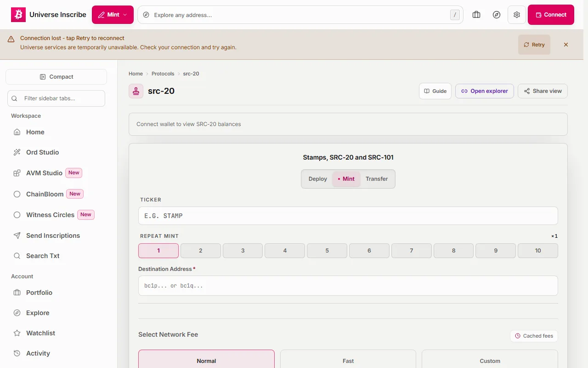Switch sidebar to Compact mode
The image size is (588, 368).
pyautogui.click(x=56, y=77)
